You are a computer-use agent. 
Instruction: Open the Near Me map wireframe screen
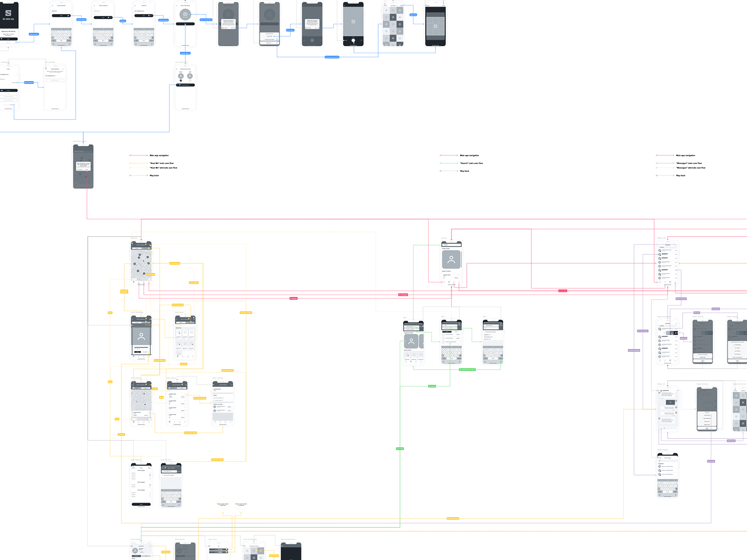coord(141,262)
